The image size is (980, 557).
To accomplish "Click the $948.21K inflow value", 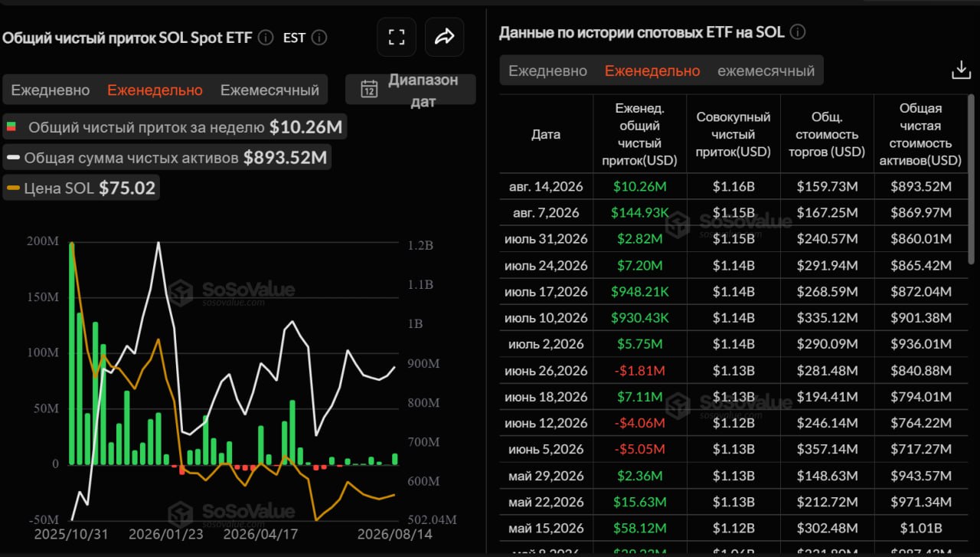I will [639, 291].
